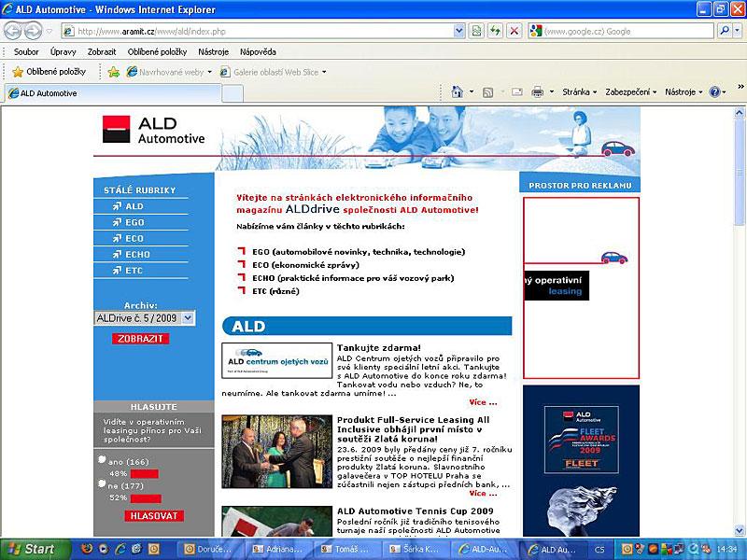747x560 pixels.
Task: Open the Stránka command bar menu
Action: (x=579, y=91)
